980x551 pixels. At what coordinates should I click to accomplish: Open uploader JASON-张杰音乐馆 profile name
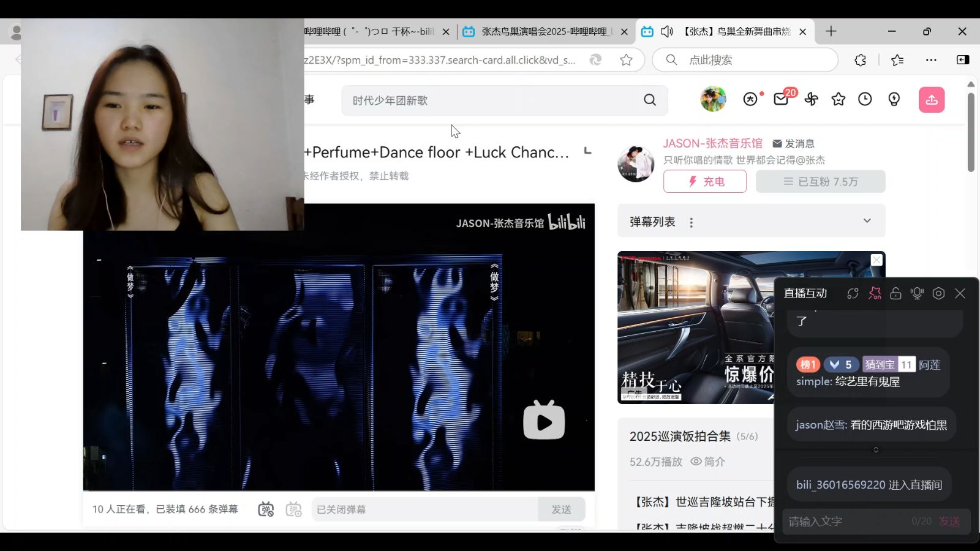[x=713, y=143]
